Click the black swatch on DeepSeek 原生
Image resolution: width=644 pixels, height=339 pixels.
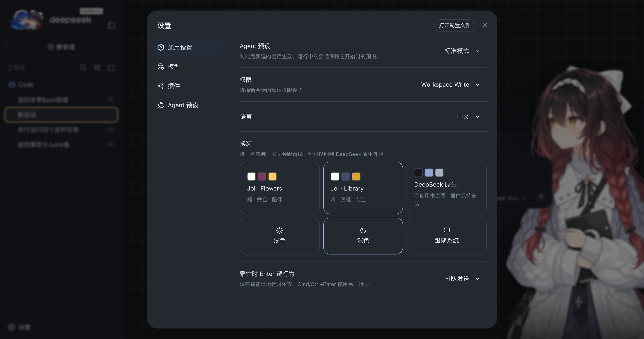pyautogui.click(x=418, y=173)
